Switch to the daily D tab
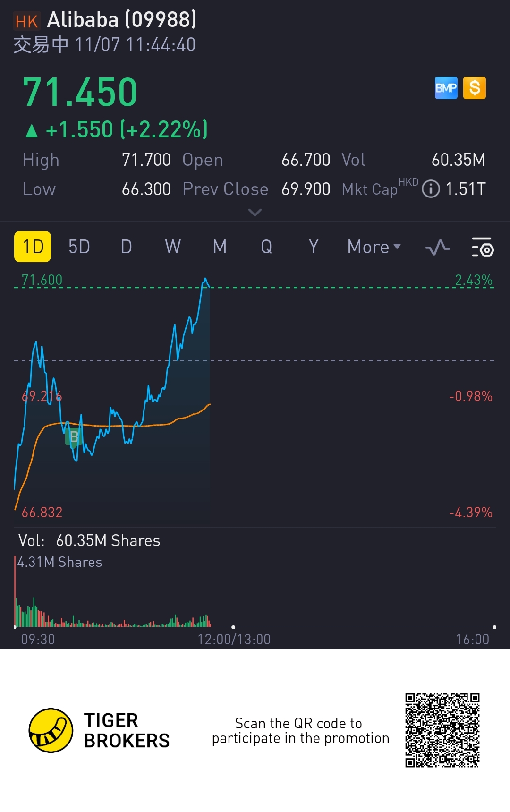Screen dimensions: 510x812 point(126,247)
